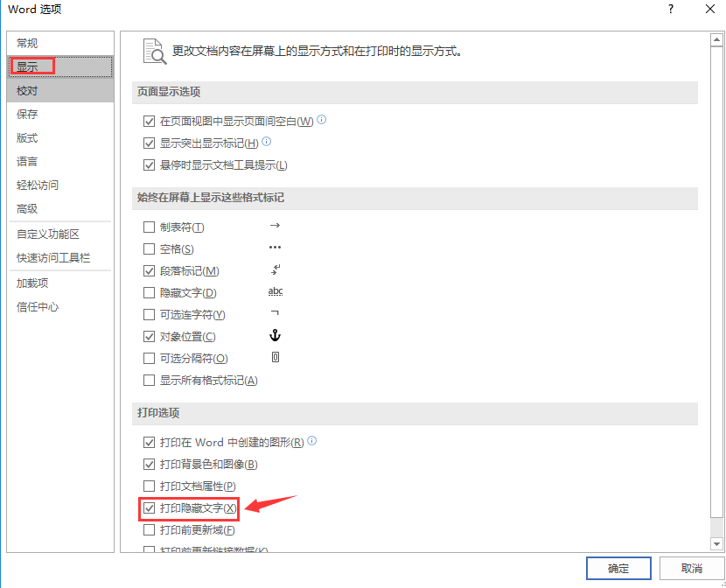Check the 可选分隔符 option
Viewport: 726px width, 588px height.
point(149,359)
